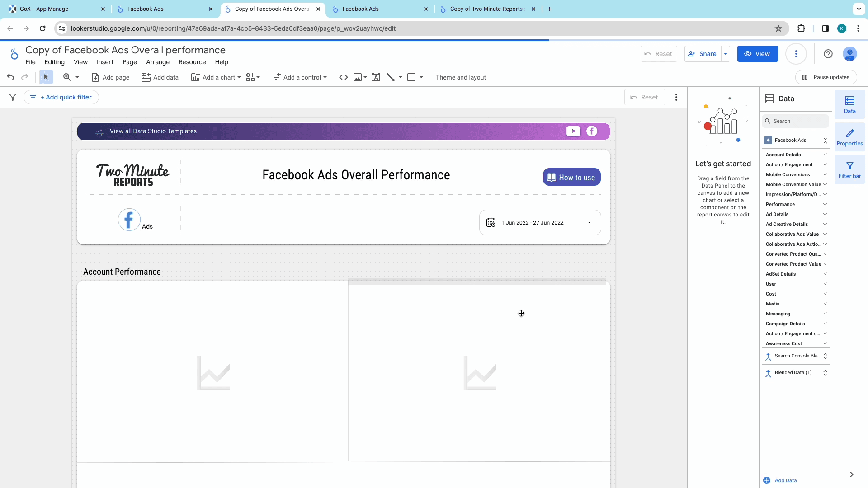This screenshot has width=868, height=488.
Task: Open a new browser tab
Action: tap(550, 9)
